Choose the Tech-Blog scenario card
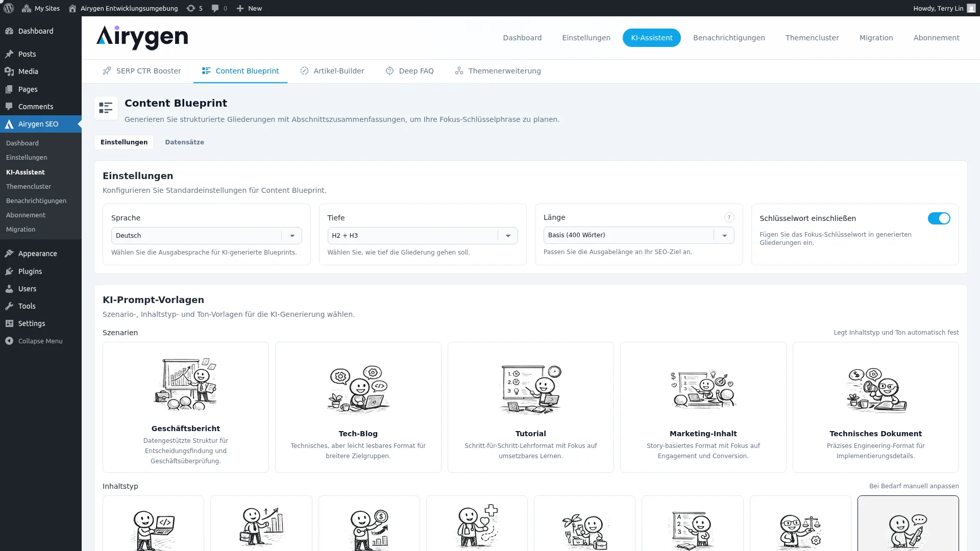This screenshot has width=980, height=551. 358,407
